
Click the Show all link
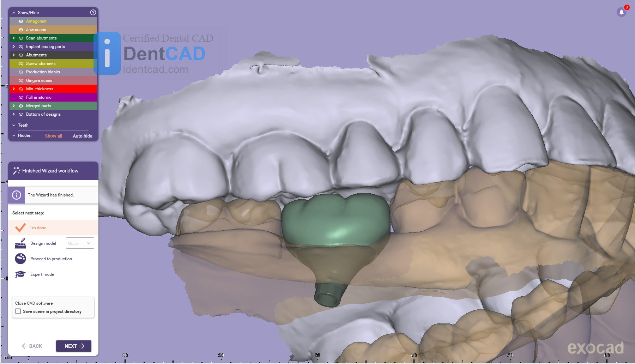[x=53, y=136]
